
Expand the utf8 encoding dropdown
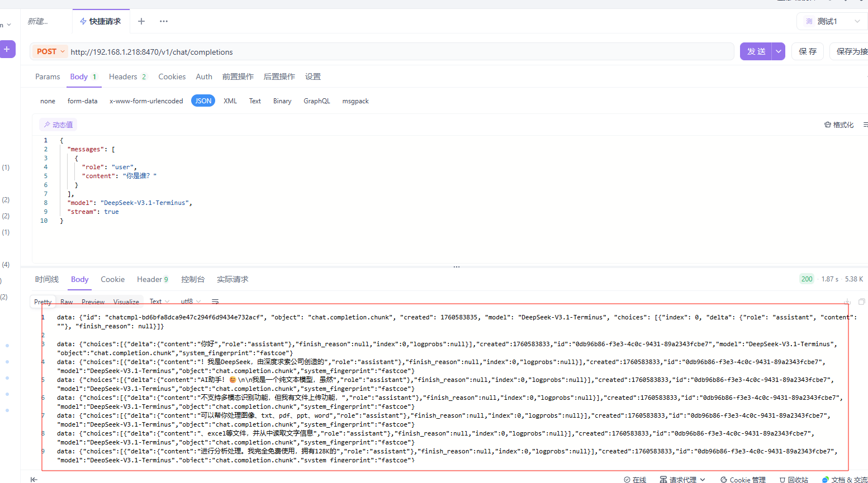(x=191, y=302)
